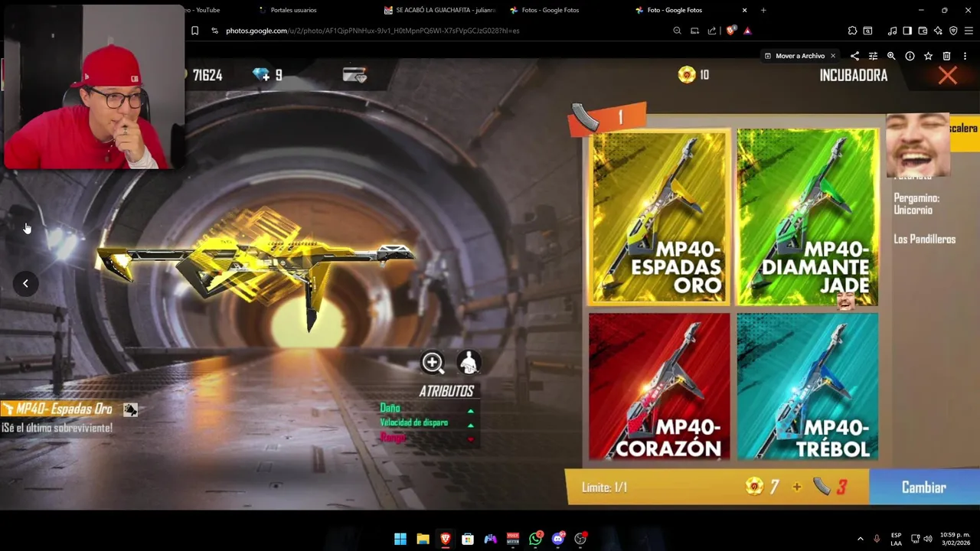Click the token counter showing 10
Image resolution: width=980 pixels, height=551 pixels.
(694, 74)
